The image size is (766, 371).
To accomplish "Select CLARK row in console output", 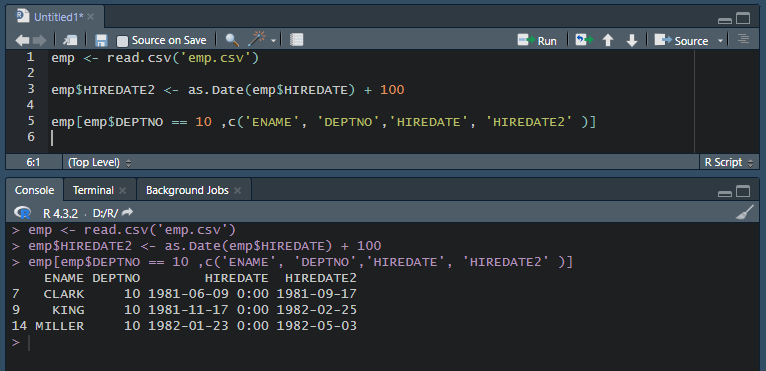I will click(185, 294).
